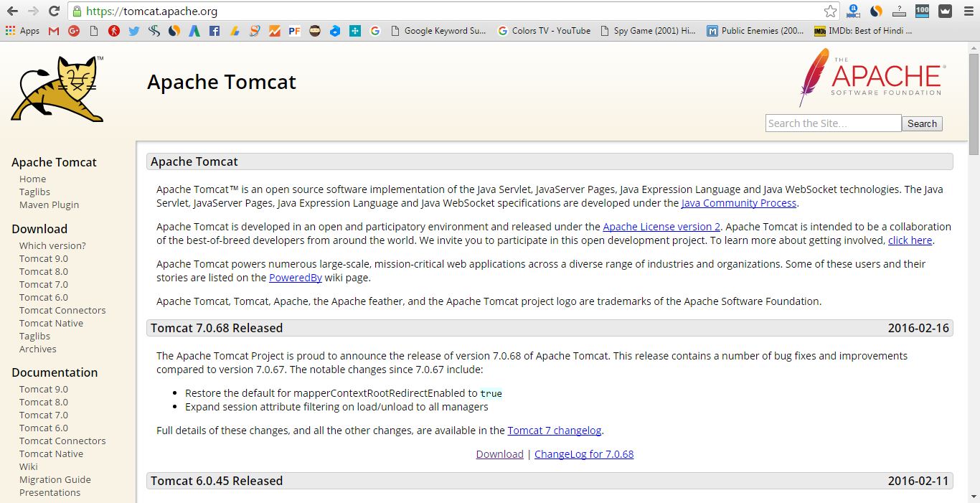Click the ninja-face bookmark icon
This screenshot has height=503, width=980.
[x=315, y=31]
